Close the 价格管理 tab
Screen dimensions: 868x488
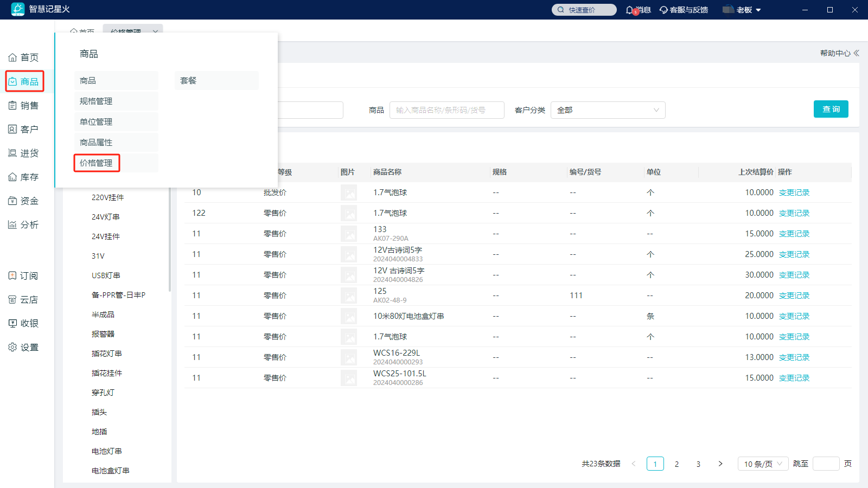click(x=155, y=31)
